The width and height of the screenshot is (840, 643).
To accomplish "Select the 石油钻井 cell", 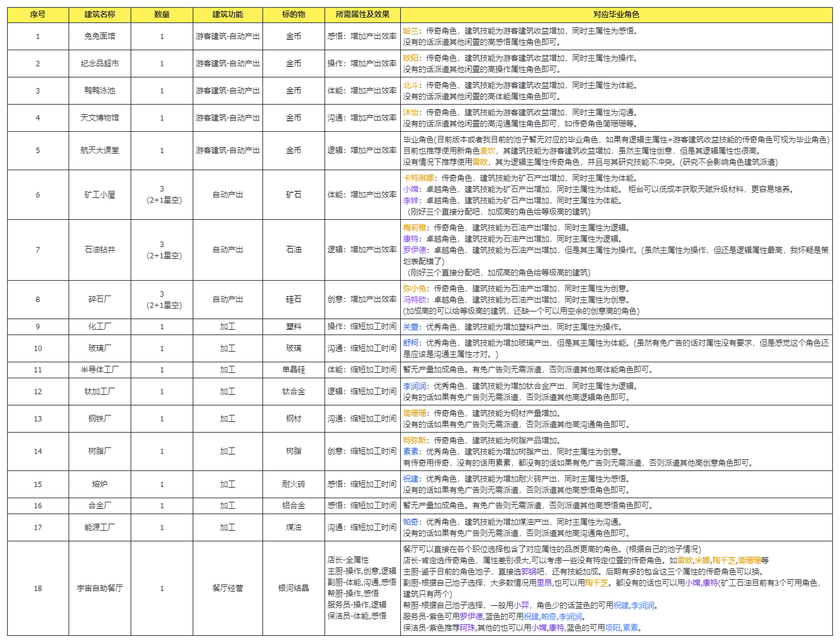I will pos(100,250).
